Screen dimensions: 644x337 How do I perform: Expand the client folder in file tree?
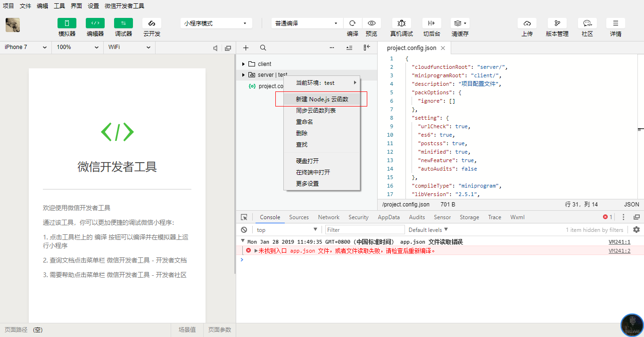coord(243,64)
